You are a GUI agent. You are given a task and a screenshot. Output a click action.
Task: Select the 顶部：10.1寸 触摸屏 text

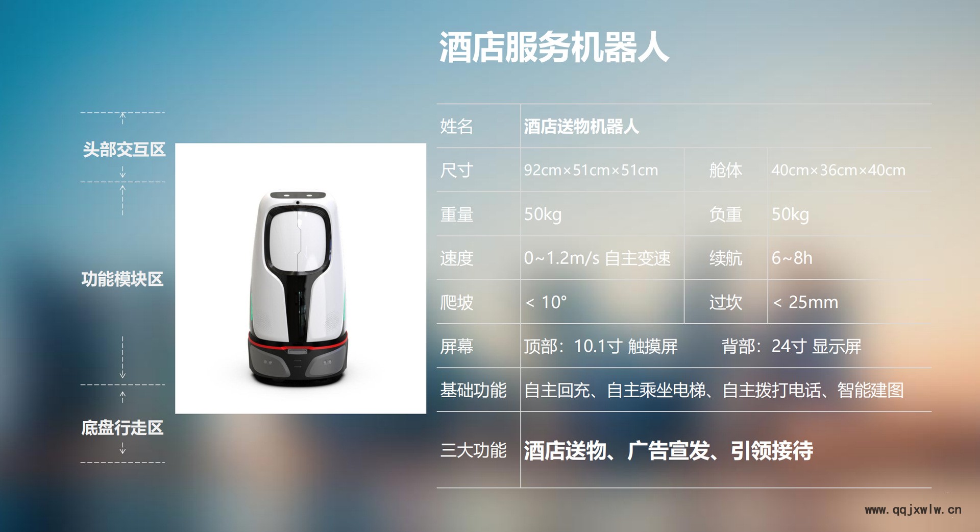pos(601,346)
